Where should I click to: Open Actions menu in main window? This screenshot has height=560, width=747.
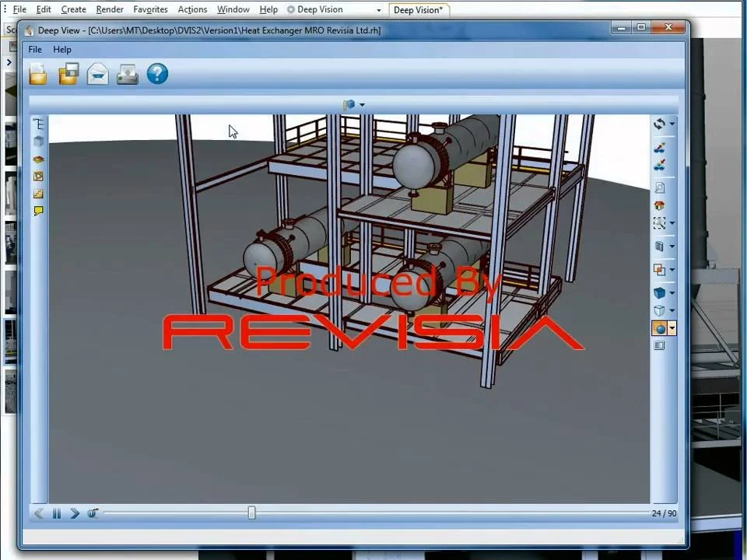192,9
